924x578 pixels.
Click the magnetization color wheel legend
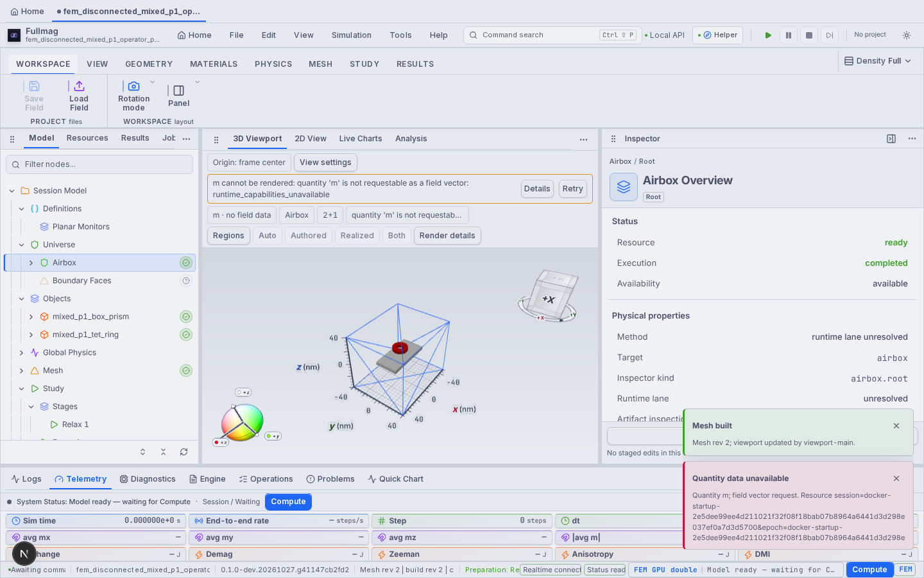tap(242, 423)
